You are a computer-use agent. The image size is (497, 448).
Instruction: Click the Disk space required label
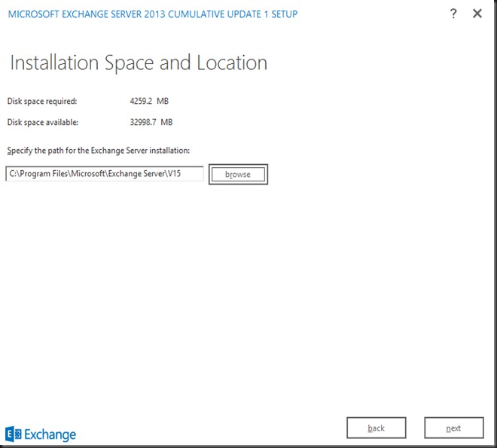42,102
